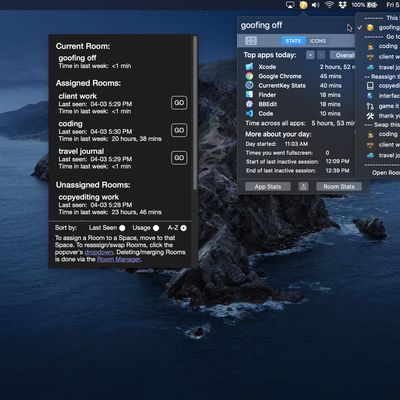
Task: Click the 12:09 PM inactive session start
Action: tap(337, 161)
